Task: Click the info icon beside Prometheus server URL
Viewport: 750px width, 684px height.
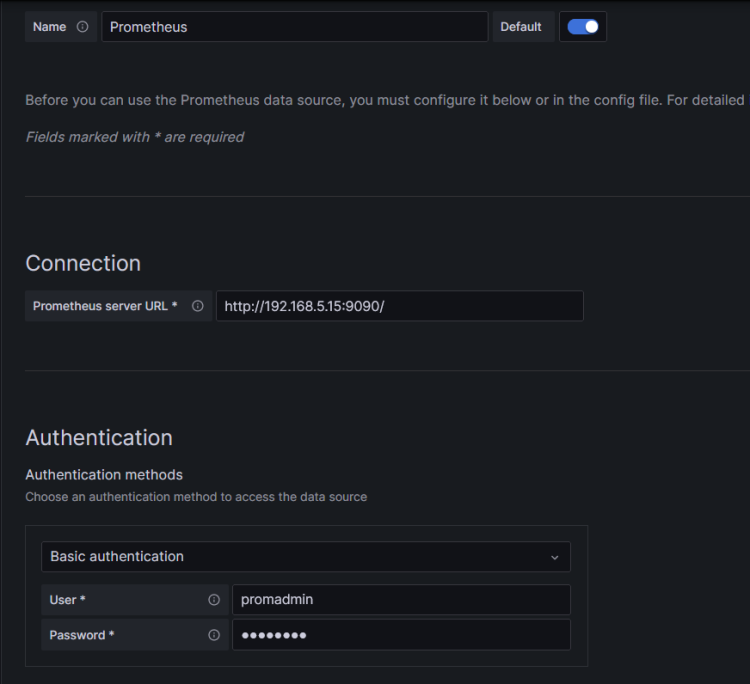Action: click(x=198, y=306)
